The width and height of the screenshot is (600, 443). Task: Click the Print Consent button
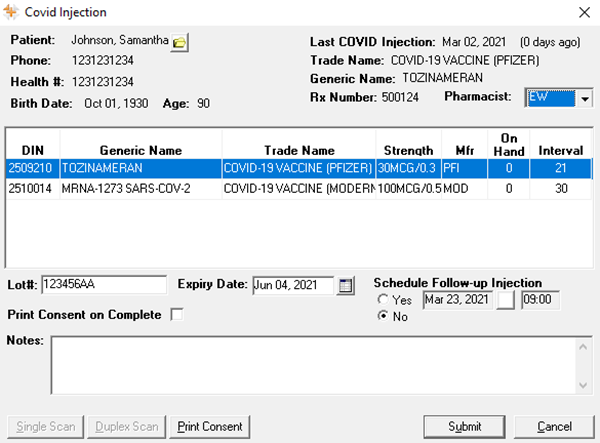click(210, 427)
